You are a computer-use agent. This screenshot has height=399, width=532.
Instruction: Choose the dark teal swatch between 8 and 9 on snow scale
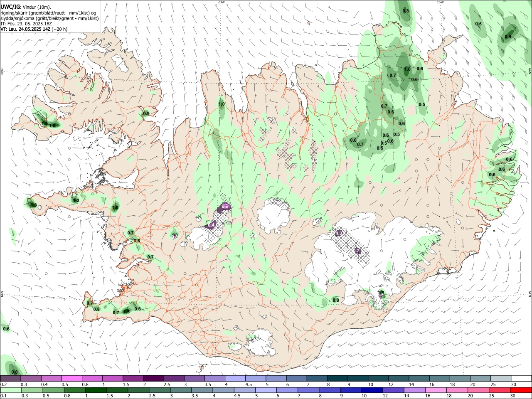click(337, 379)
